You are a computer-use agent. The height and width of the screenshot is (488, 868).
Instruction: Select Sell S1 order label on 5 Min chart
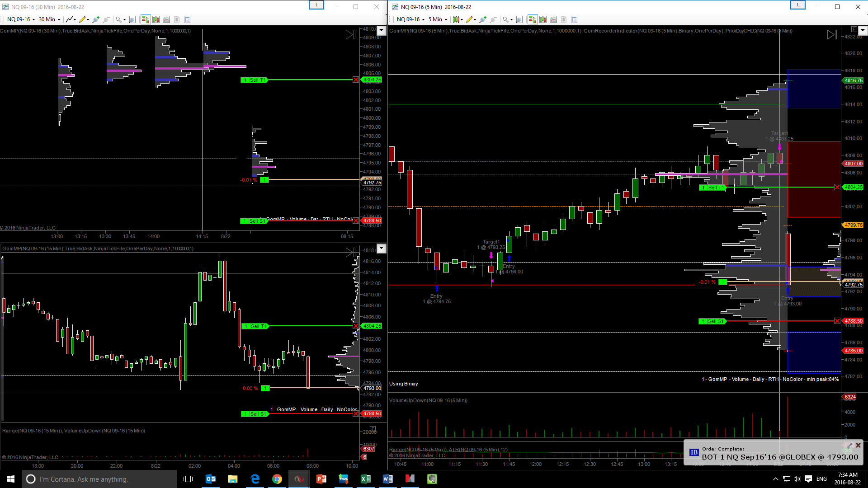712,321
